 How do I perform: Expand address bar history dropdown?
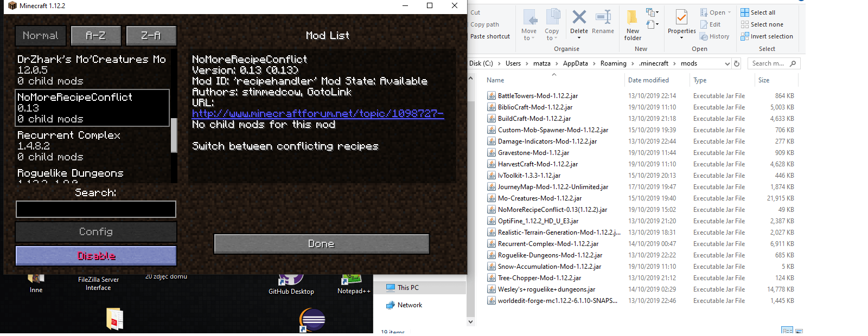click(x=727, y=63)
